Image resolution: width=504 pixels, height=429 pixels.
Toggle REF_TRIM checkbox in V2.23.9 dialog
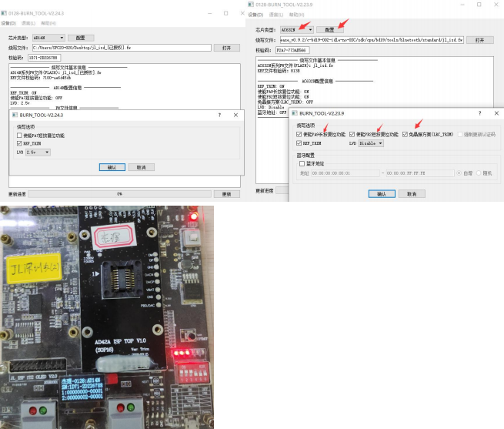click(299, 143)
